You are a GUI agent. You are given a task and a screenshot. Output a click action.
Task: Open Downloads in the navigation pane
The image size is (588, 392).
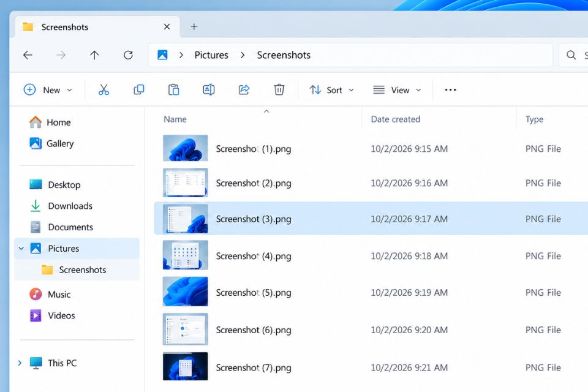click(61, 206)
